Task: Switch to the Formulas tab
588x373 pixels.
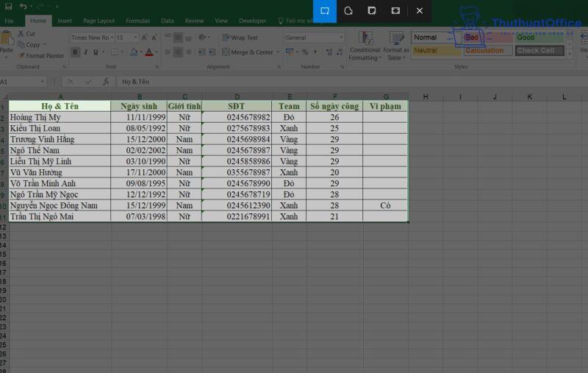Action: pyautogui.click(x=137, y=21)
